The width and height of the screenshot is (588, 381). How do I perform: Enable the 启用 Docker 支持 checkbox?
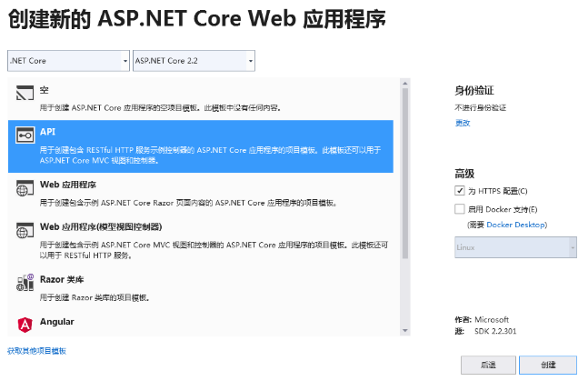459,209
